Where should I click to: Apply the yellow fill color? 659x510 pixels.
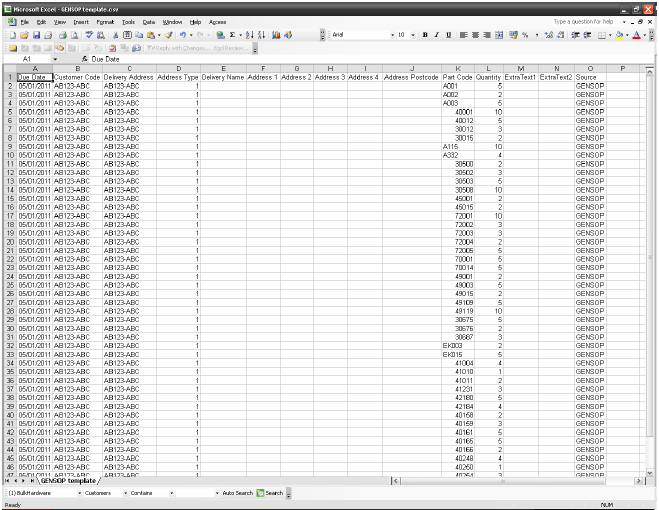click(619, 35)
